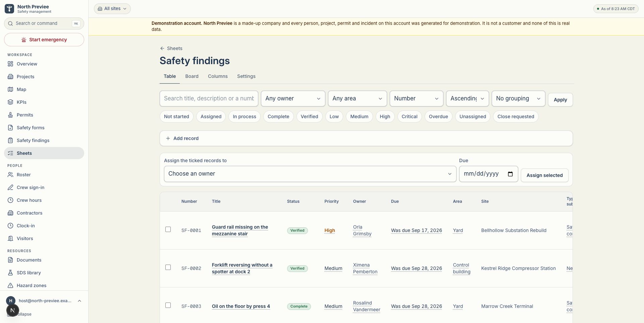Open the All sites dropdown
The height and width of the screenshot is (323, 644).
pos(112,9)
